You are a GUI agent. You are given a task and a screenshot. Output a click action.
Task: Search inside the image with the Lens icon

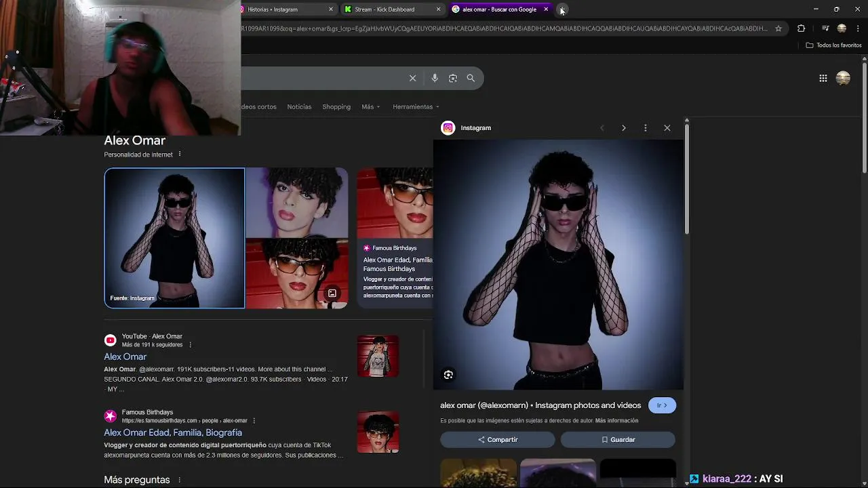448,375
